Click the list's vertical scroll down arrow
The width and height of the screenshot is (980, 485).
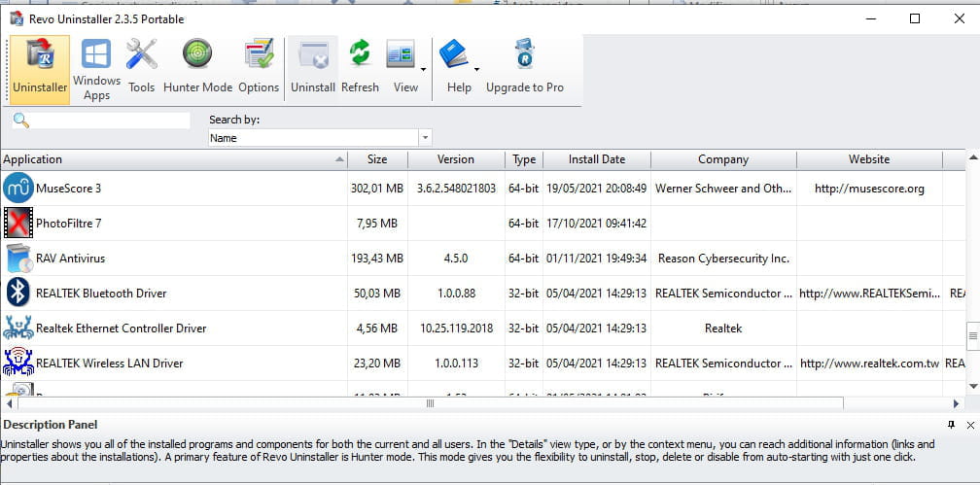coord(973,388)
